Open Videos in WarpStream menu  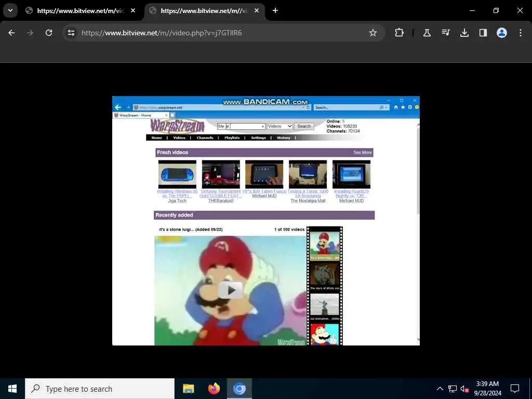[x=179, y=138]
